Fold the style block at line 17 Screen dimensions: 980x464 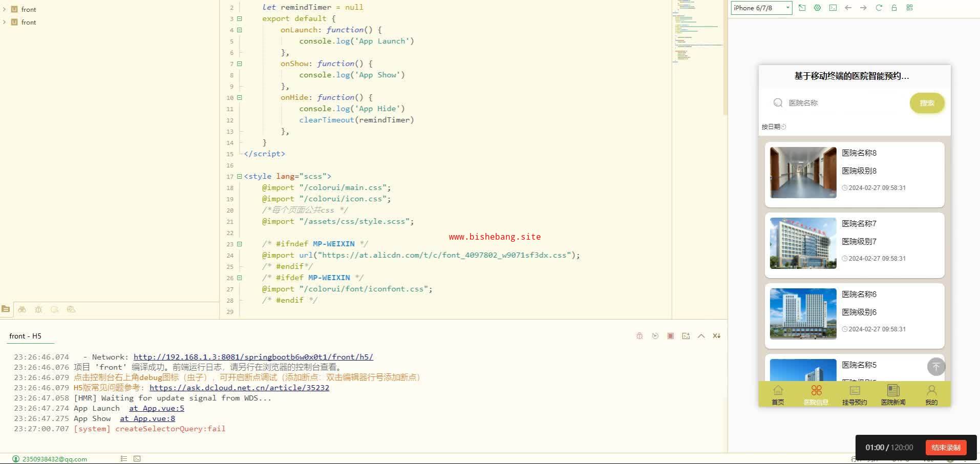point(239,176)
